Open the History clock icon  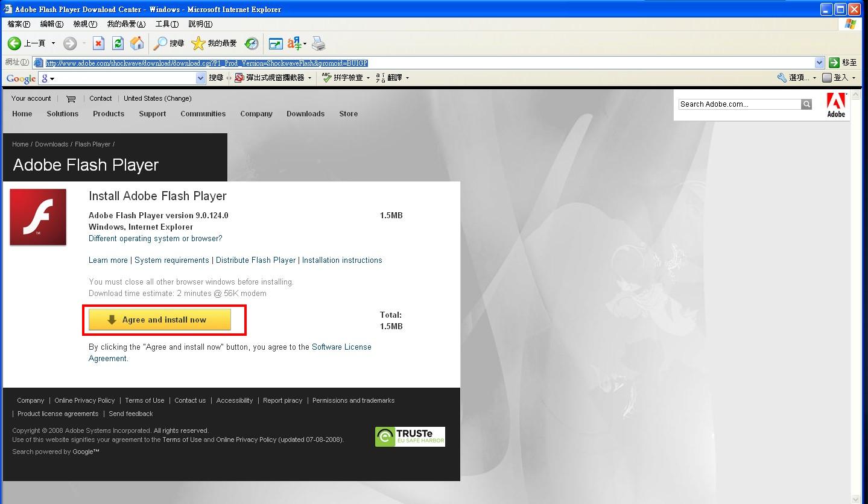click(252, 43)
